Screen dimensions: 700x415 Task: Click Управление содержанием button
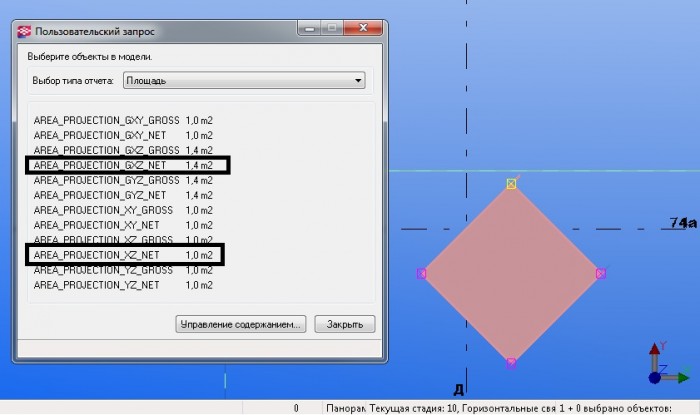tap(241, 324)
